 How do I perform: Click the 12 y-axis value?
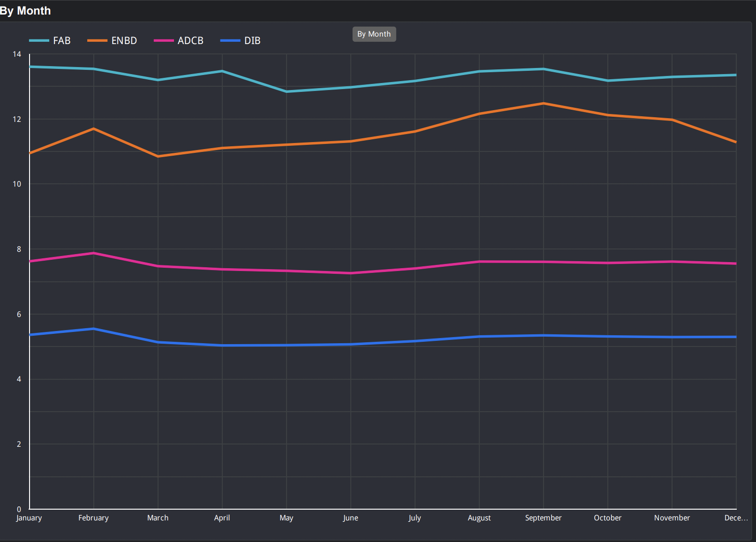tap(17, 120)
